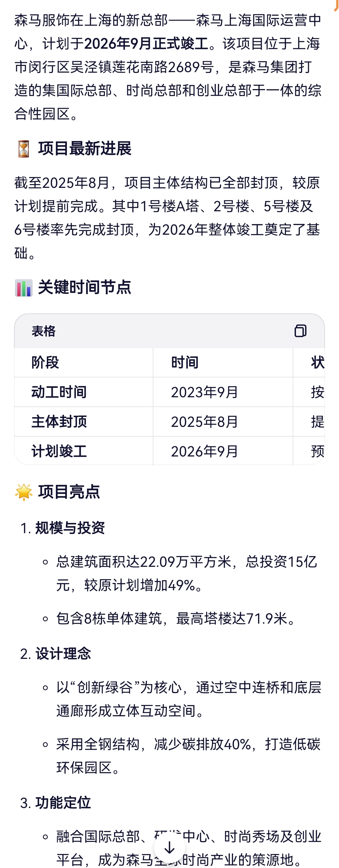The image size is (339, 868).
Task: Select the 2025年8月 table cell
Action: click(204, 421)
